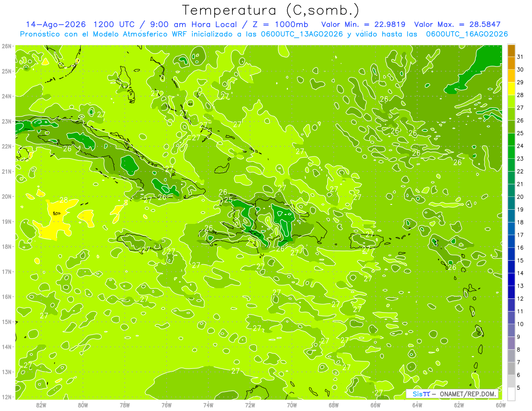Pick the blue legend swatch between 16 and 17
The image size is (532, 411).
[x=511, y=241]
